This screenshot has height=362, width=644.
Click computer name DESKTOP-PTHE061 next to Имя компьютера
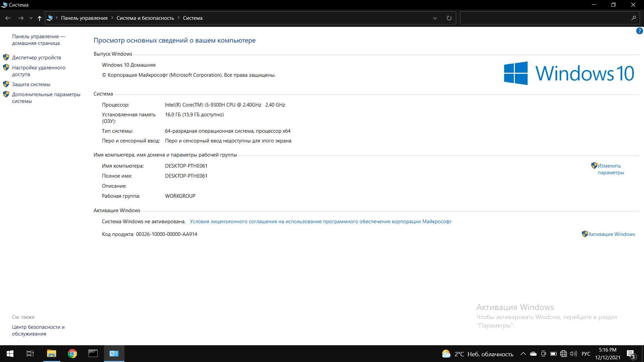coord(186,166)
